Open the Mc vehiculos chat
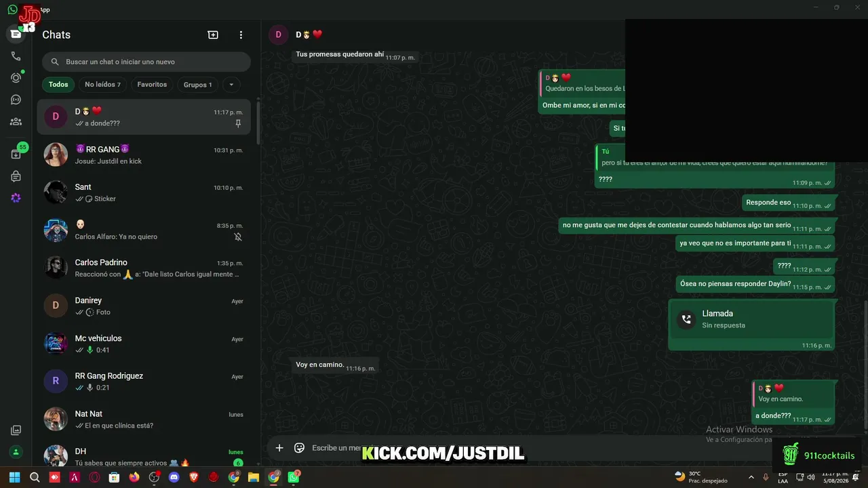The image size is (868, 488). point(144,344)
